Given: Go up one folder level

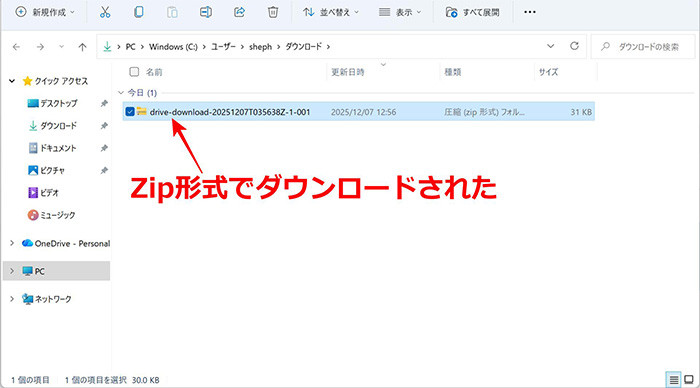Looking at the screenshot, I should pyautogui.click(x=82, y=47).
